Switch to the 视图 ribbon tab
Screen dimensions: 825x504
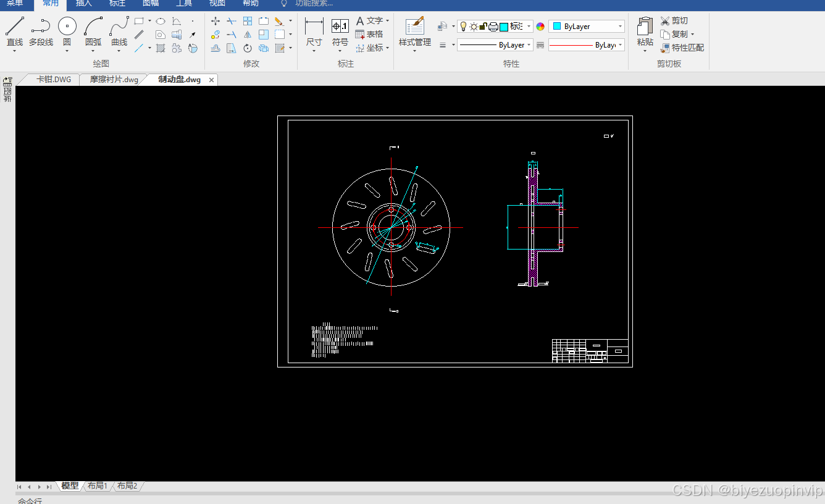pyautogui.click(x=217, y=3)
